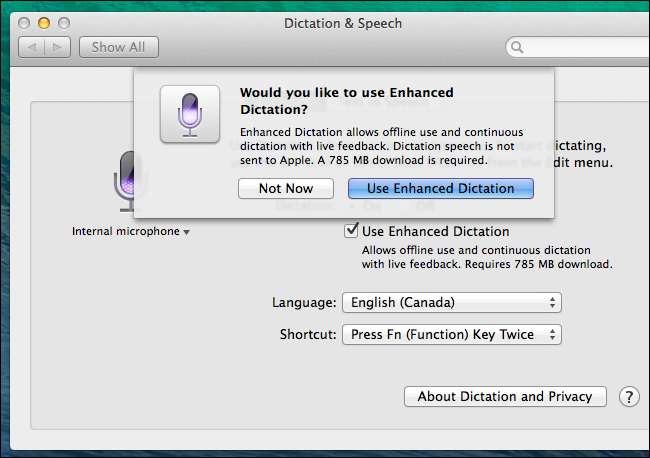This screenshot has height=458, width=650.
Task: Click the yellow minimize window button
Action: pos(44,23)
